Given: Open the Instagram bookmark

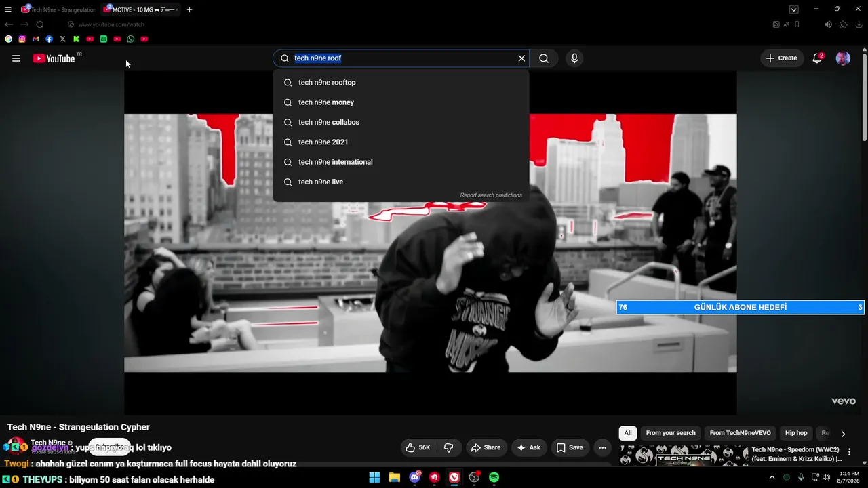Looking at the screenshot, I should point(22,39).
